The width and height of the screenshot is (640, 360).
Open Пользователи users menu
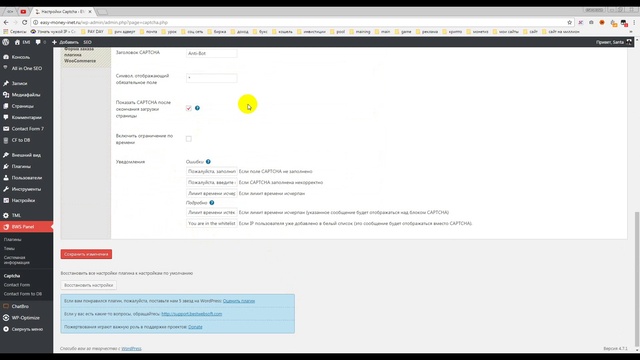[27, 178]
